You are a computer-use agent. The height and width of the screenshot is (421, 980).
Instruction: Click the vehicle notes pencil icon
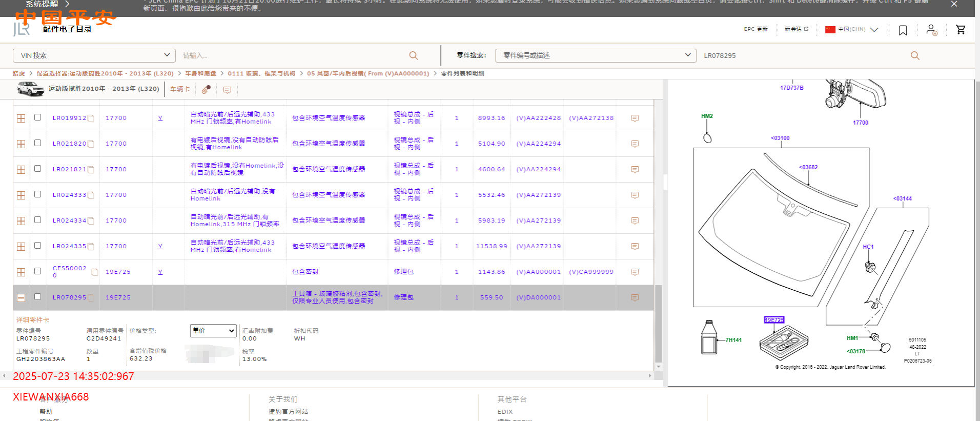pyautogui.click(x=206, y=89)
